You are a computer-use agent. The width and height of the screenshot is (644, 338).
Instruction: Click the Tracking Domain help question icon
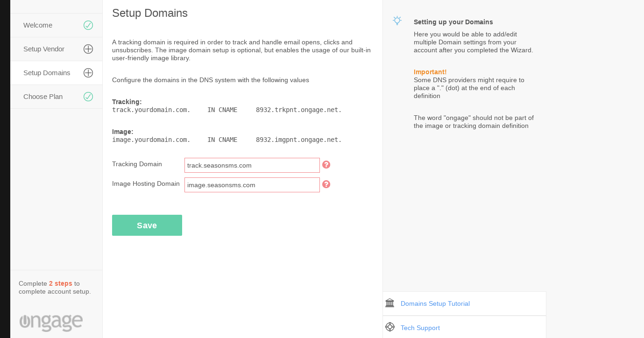pos(326,165)
